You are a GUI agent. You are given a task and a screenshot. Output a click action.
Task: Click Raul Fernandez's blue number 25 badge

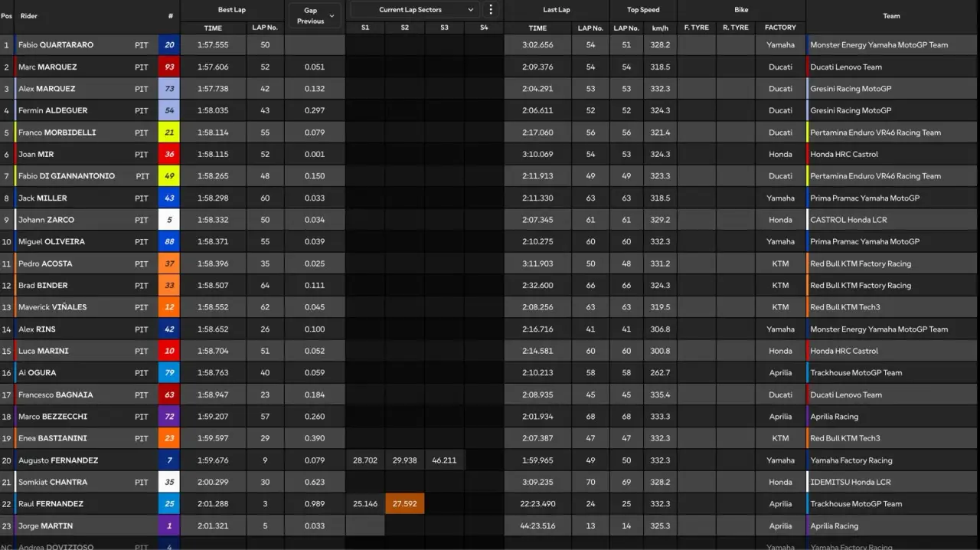[x=169, y=504]
